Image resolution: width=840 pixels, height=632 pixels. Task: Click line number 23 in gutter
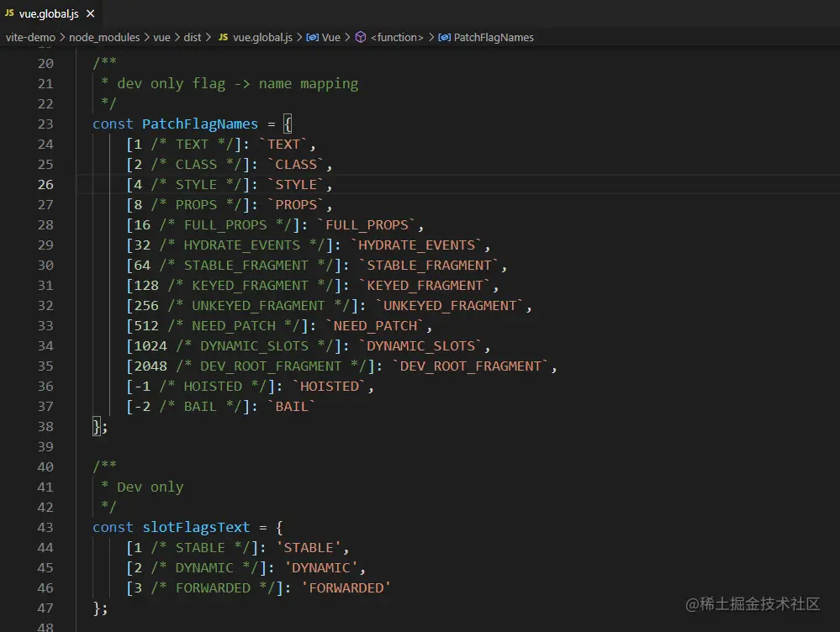[x=45, y=124]
